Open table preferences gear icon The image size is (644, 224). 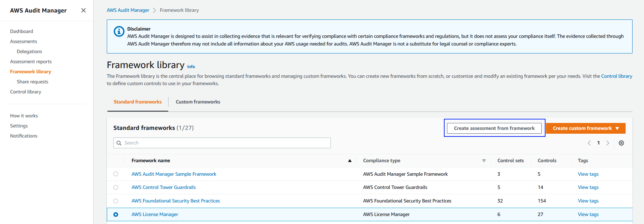coord(621,143)
